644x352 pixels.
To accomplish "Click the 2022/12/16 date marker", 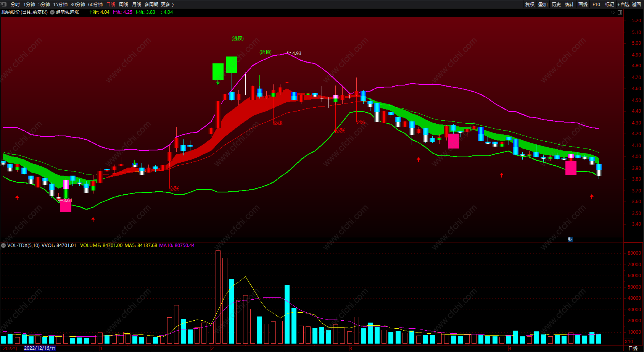I will click(40, 348).
